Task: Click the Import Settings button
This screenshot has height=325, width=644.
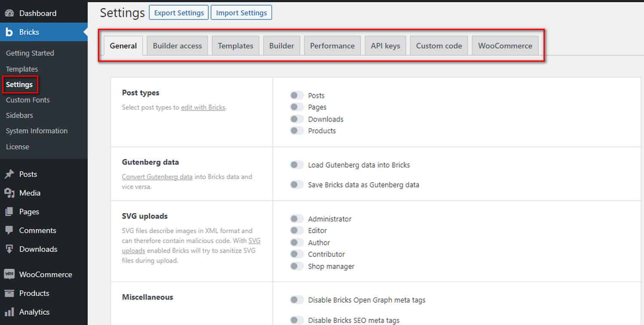Action: point(241,13)
